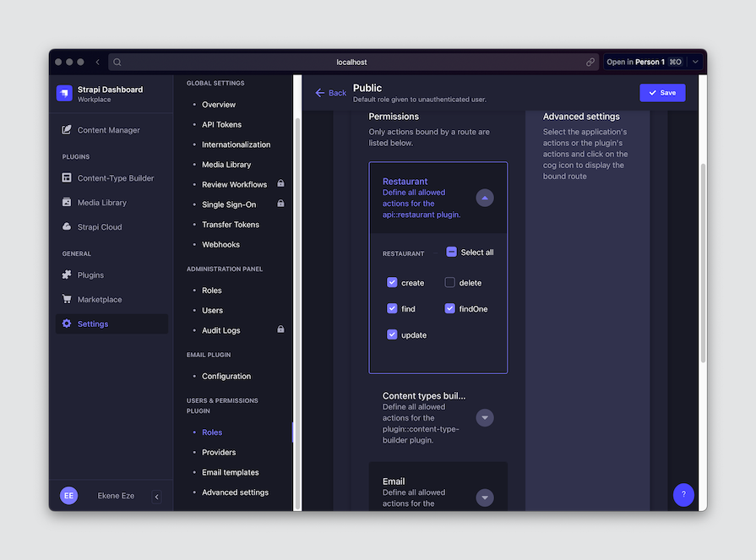Open the floating help question mark button
Image resolution: width=756 pixels, height=560 pixels.
point(683,494)
